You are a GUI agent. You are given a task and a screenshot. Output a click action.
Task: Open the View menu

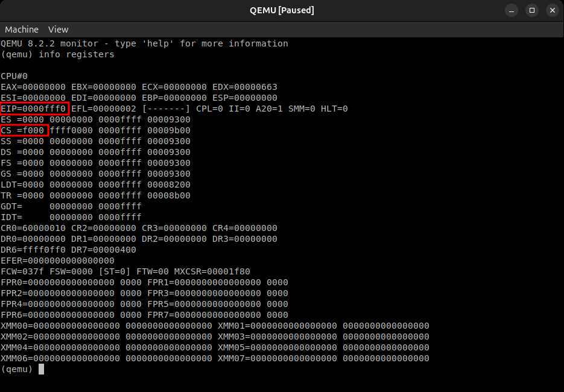click(x=58, y=29)
